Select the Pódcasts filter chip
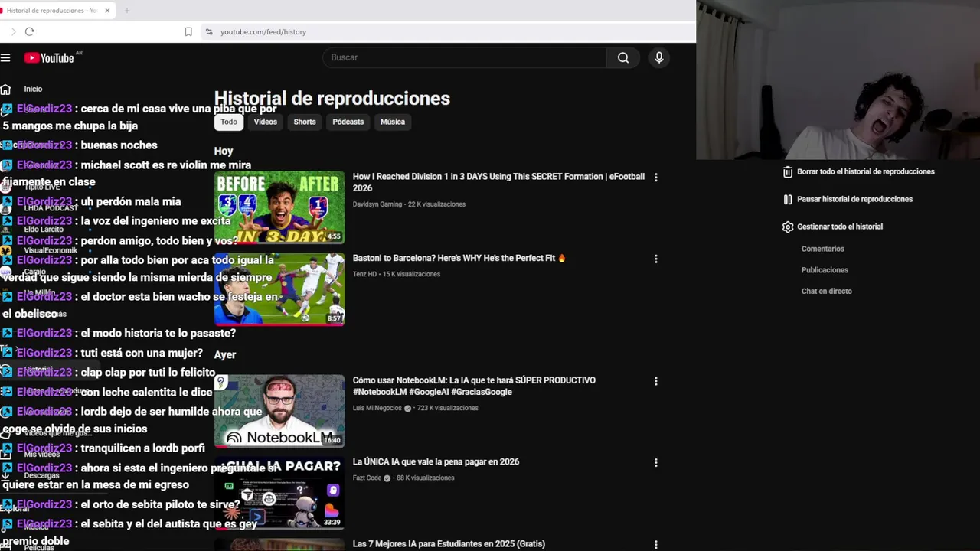980x551 pixels. pos(348,122)
